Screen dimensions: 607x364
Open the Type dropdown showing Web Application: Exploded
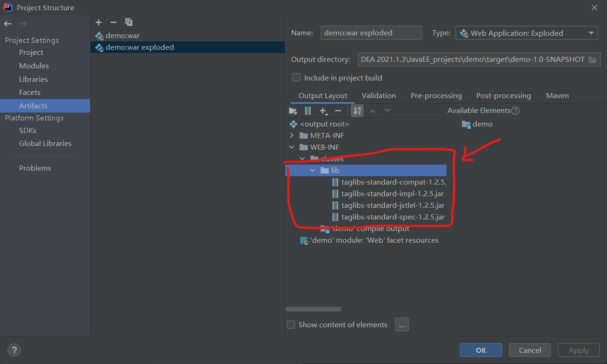(x=526, y=33)
